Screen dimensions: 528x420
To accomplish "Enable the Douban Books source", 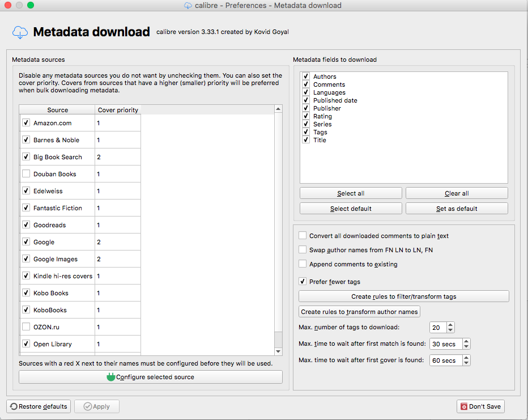I will pyautogui.click(x=26, y=173).
